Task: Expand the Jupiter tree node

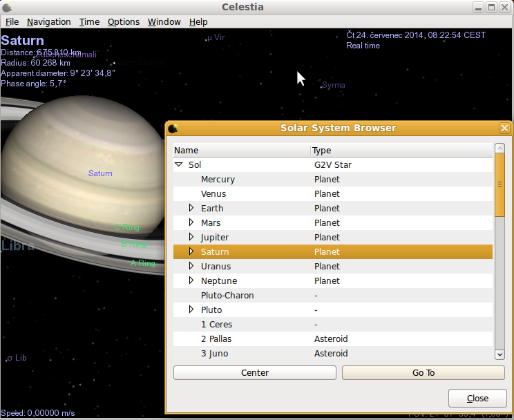Action: [x=191, y=237]
